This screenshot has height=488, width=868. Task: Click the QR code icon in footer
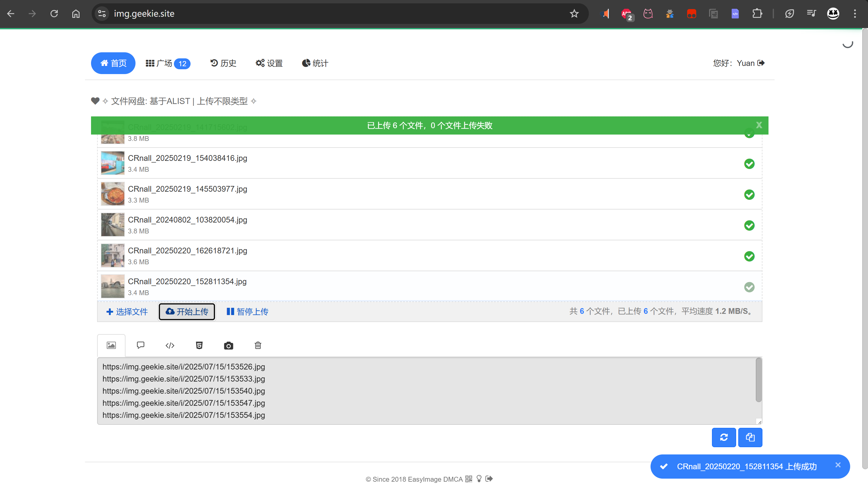coord(469,479)
